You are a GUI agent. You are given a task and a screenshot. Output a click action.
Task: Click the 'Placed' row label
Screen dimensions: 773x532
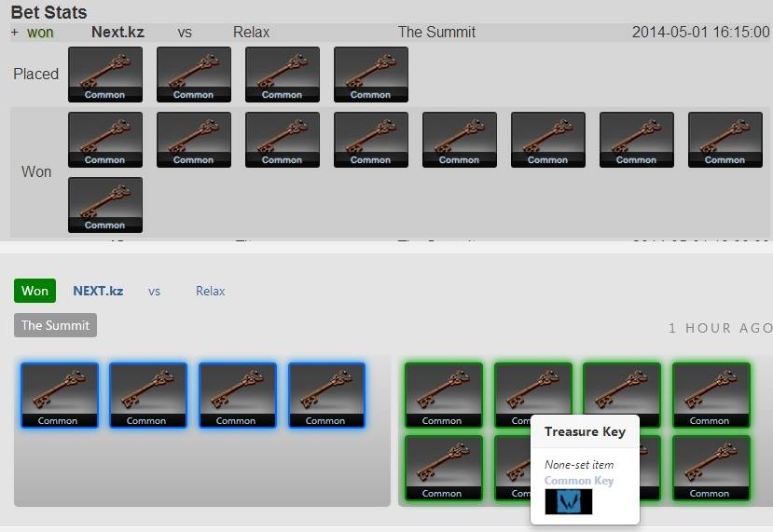pos(36,74)
